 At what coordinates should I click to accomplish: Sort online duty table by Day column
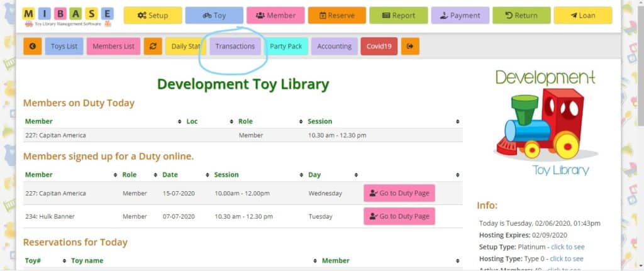[333, 175]
